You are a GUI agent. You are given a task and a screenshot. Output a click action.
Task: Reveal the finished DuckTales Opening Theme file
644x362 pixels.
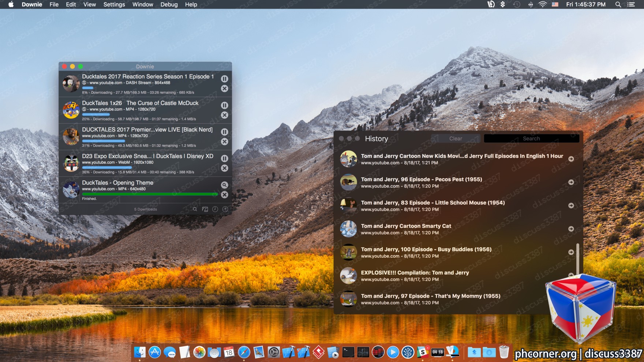[x=224, y=185]
